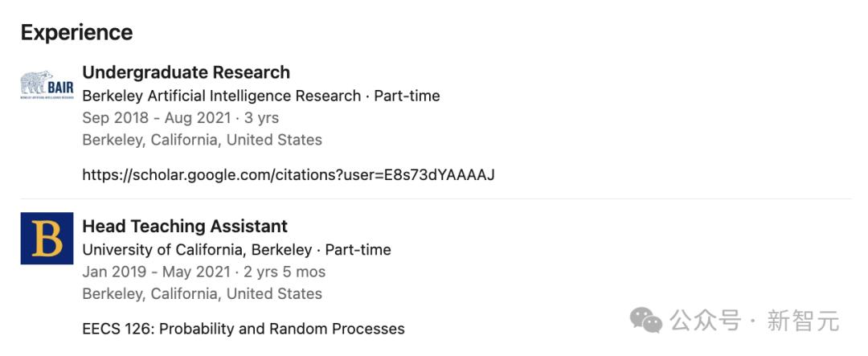Viewport: 868px width, 356px height.
Task: Open the Google Scholar citations URL
Action: tap(288, 174)
